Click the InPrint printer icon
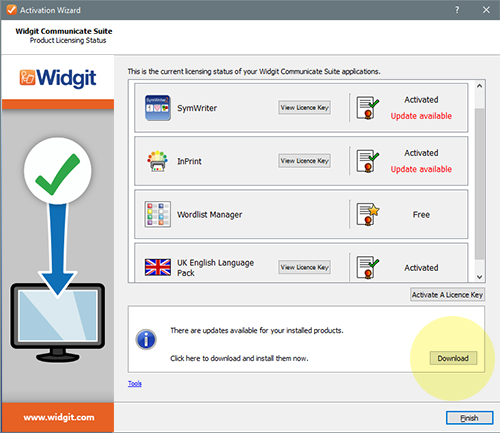This screenshot has width=500, height=433. point(157,161)
